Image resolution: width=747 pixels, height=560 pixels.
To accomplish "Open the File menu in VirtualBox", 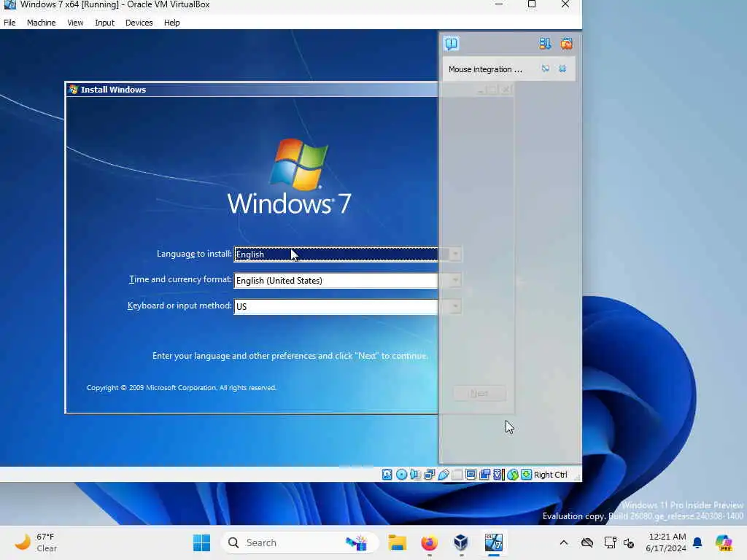I will click(9, 23).
